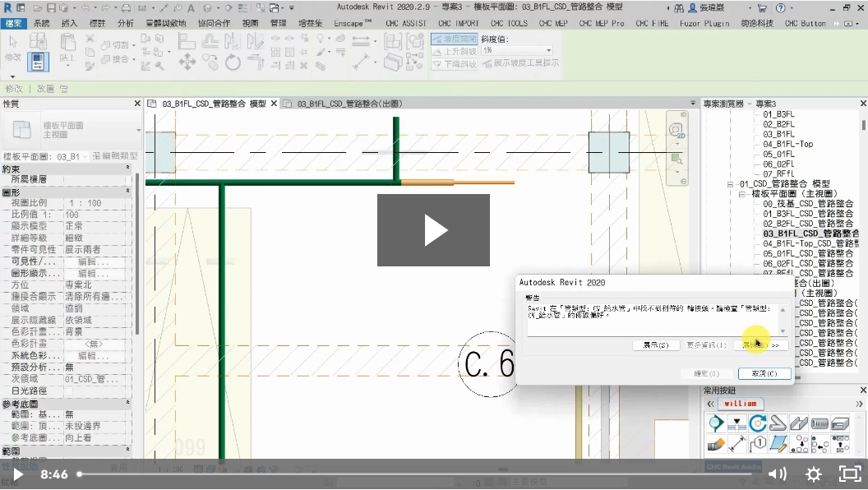Click the blue circular refresh icon in 常用按鈕
Image resolution: width=868 pixels, height=490 pixels.
click(x=757, y=423)
